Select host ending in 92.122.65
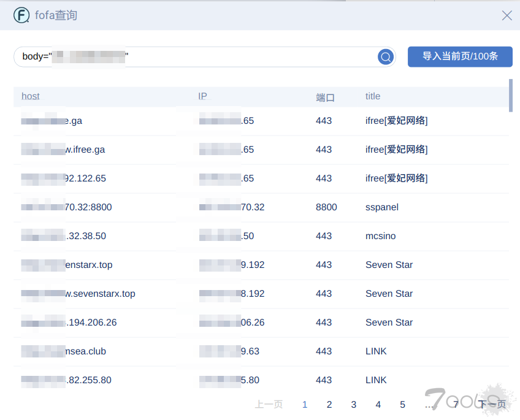Viewport: 520px width, 420px height. pyautogui.click(x=63, y=178)
